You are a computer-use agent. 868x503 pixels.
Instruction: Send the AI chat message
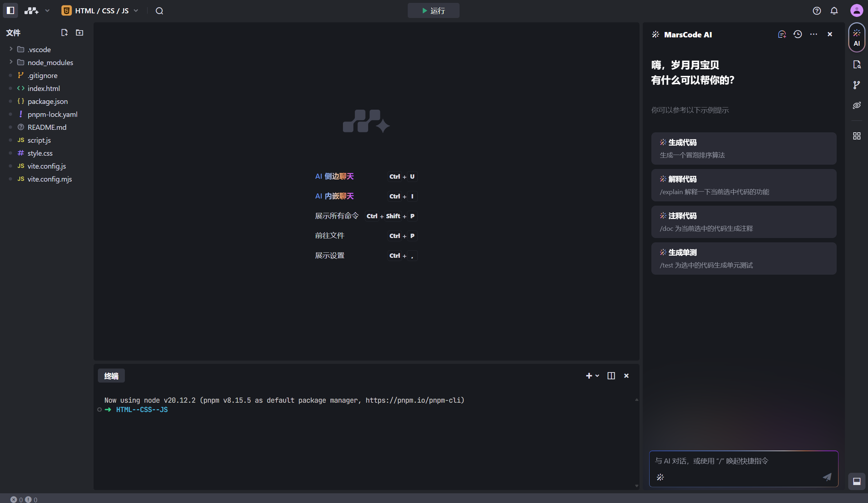(x=827, y=477)
